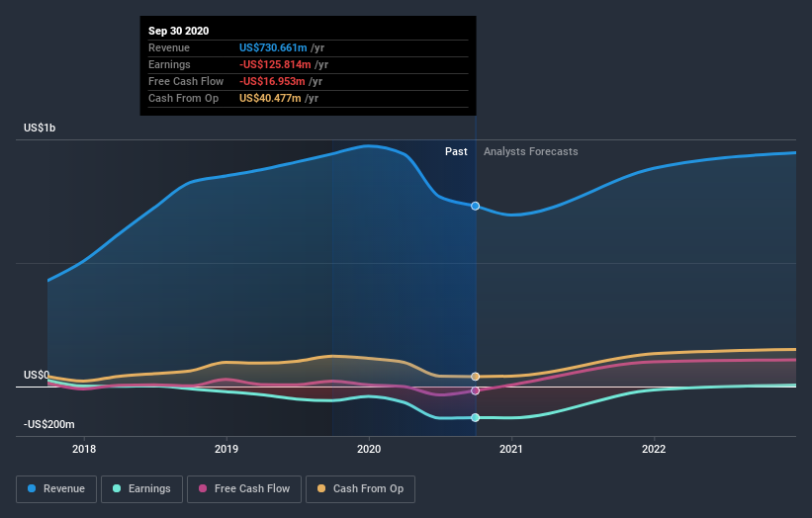Image resolution: width=812 pixels, height=518 pixels.
Task: Toggle the Free Cash Flow legend button
Action: pos(244,489)
